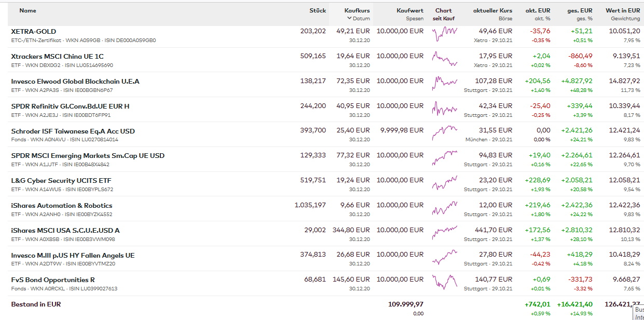Show iShares Automation & Robotics mini chart
The width and height of the screenshot is (644, 320).
point(445,208)
